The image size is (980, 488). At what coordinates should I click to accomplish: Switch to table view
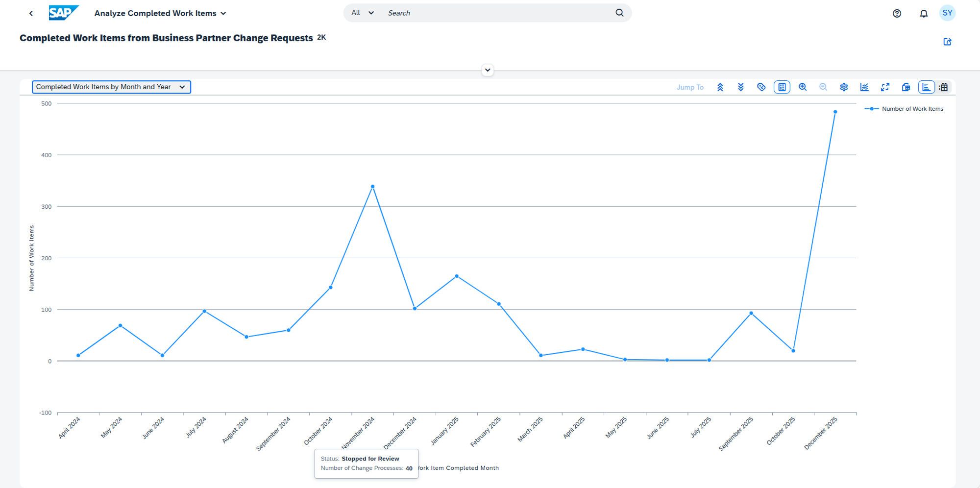pyautogui.click(x=944, y=87)
